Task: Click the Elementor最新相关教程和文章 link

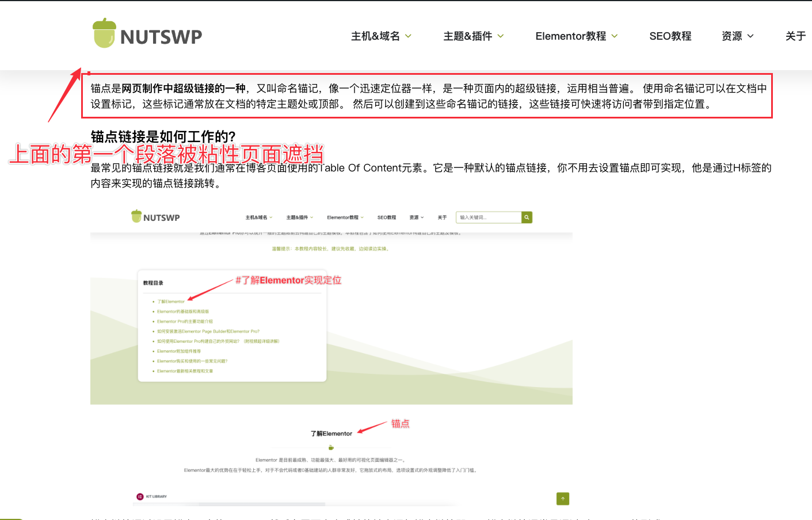Action: 185,371
